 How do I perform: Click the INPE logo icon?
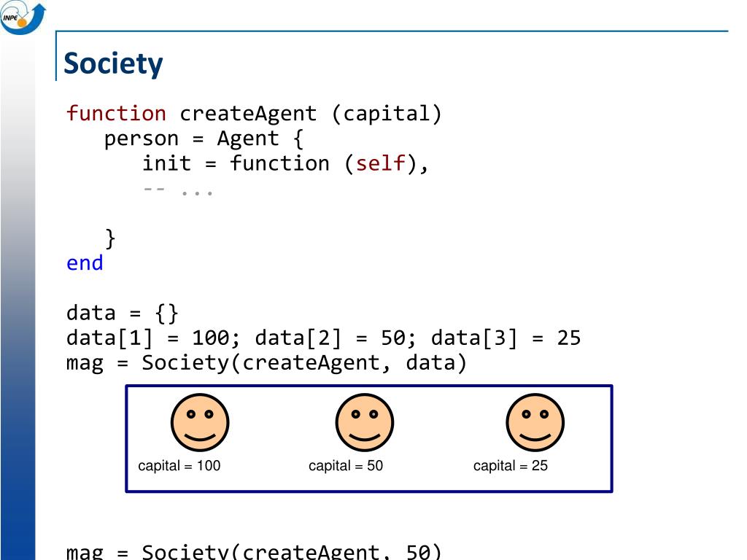[x=23, y=17]
